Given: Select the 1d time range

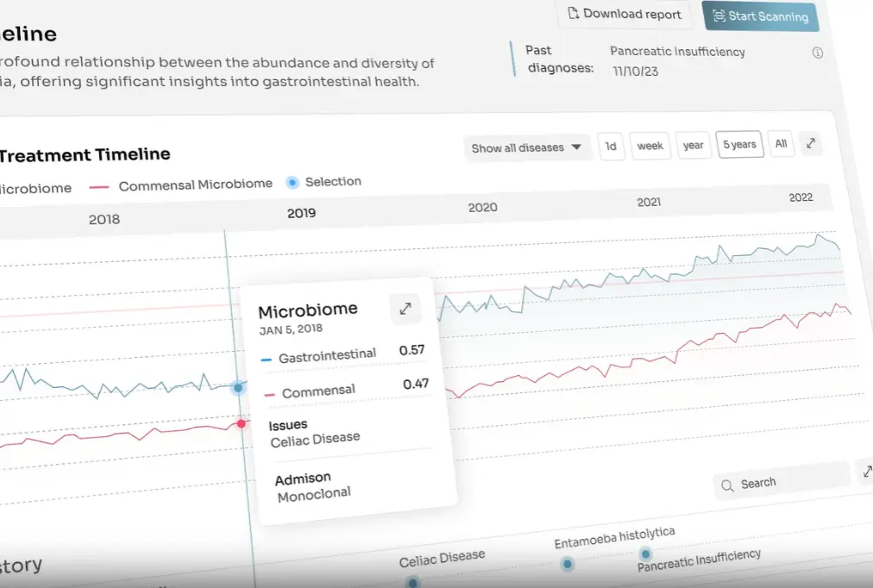Looking at the screenshot, I should click(611, 147).
